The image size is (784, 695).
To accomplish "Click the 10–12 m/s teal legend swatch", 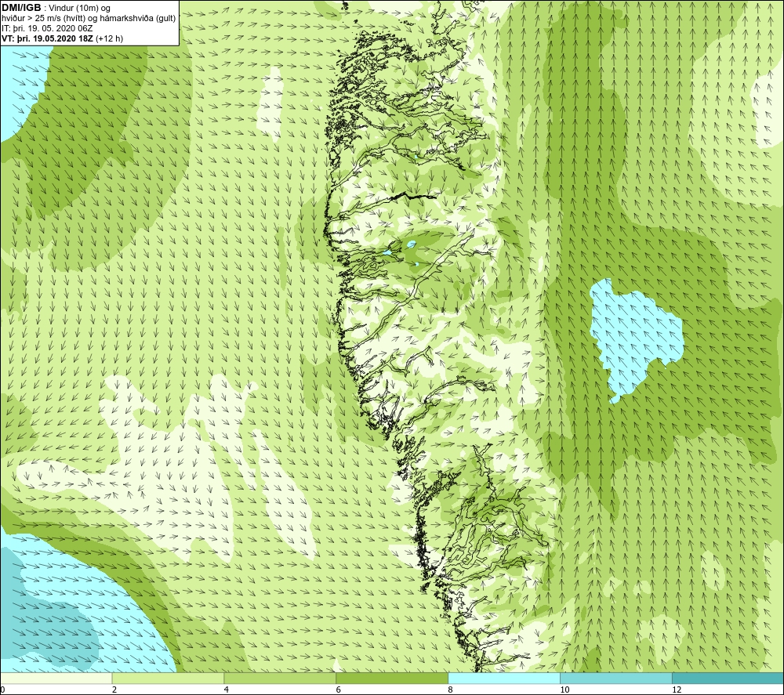I will click(616, 678).
